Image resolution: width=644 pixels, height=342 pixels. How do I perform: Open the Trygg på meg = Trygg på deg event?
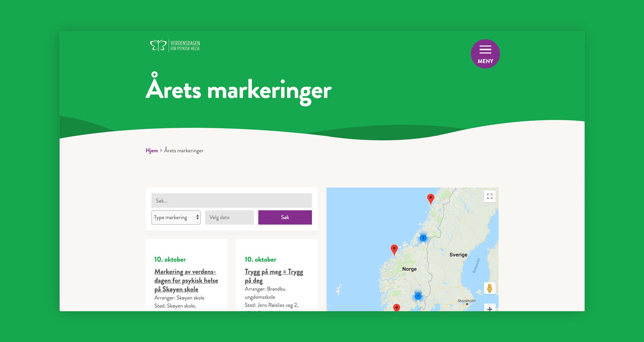click(274, 276)
